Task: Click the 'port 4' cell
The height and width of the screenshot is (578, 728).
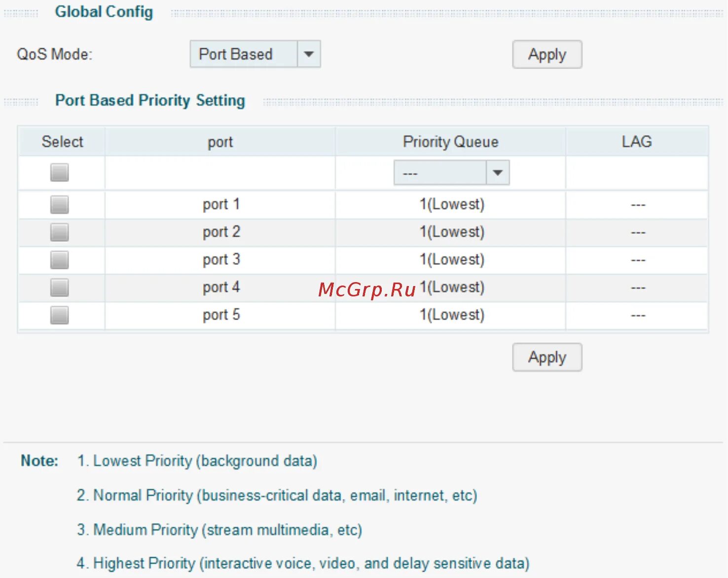Action: [221, 287]
